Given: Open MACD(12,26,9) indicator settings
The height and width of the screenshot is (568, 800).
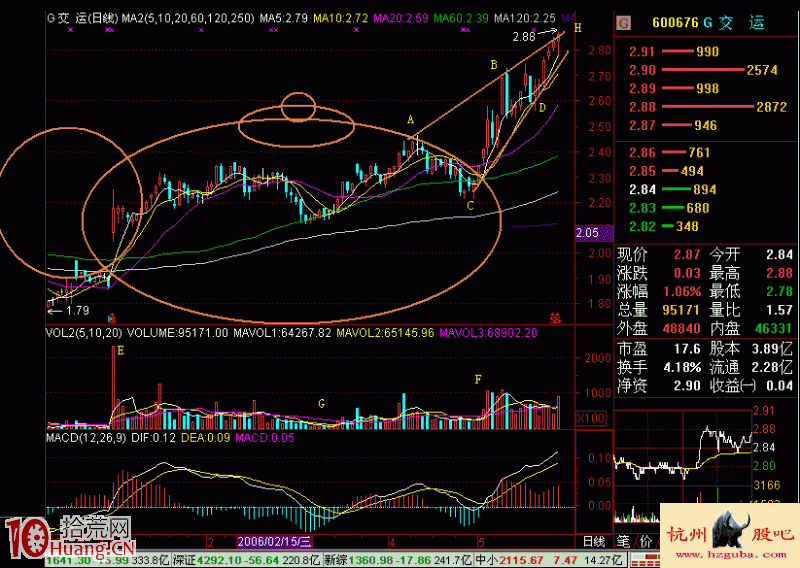Looking at the screenshot, I should coord(86,438).
